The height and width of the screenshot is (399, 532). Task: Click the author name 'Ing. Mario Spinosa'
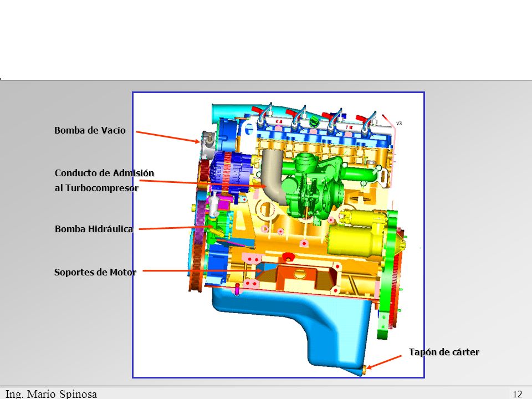(51, 394)
